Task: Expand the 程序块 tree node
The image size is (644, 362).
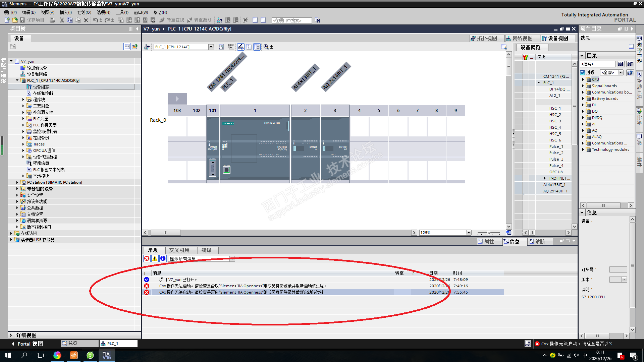Action: coord(23,100)
